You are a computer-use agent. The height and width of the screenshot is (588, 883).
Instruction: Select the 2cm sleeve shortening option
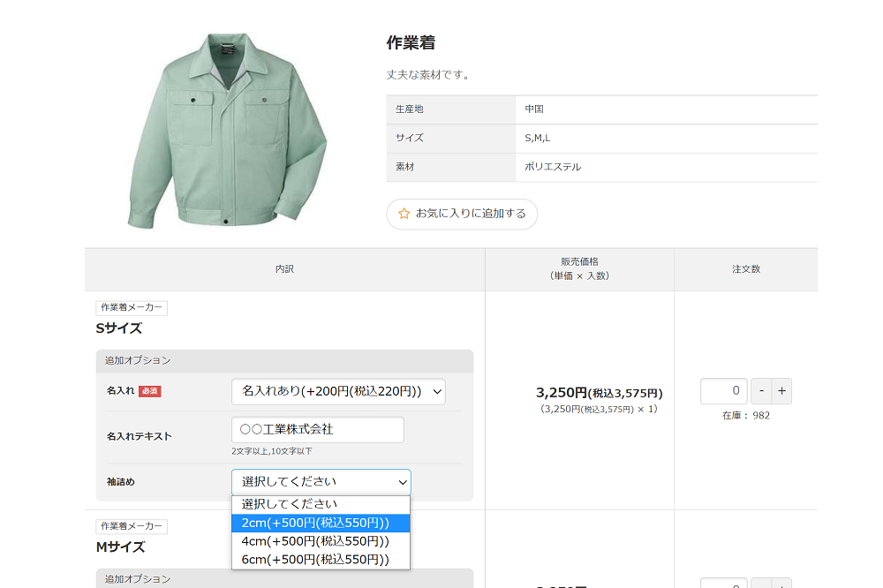[321, 524]
